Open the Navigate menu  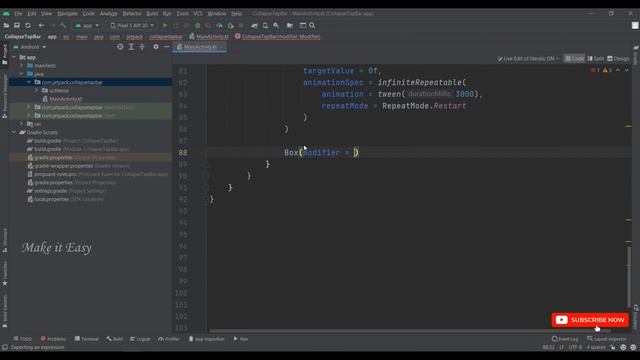pos(67,13)
